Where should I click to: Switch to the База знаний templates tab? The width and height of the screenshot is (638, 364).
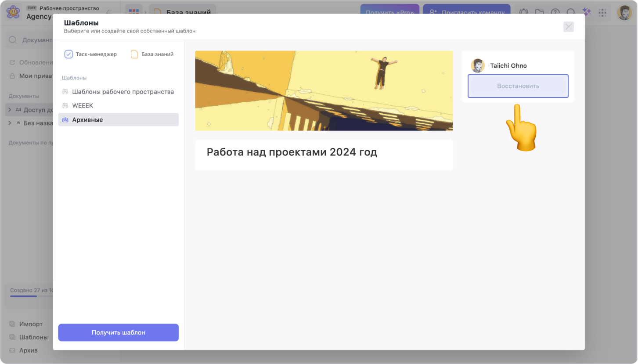152,54
